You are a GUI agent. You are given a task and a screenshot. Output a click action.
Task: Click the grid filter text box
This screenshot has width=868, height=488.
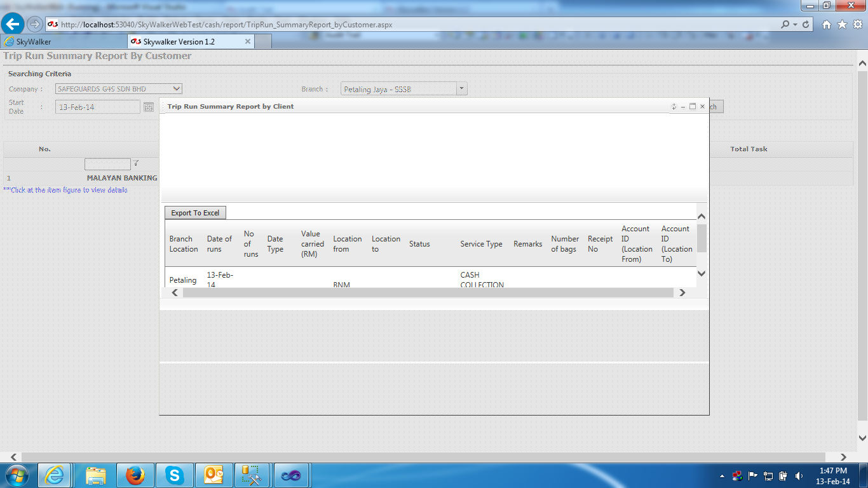107,164
